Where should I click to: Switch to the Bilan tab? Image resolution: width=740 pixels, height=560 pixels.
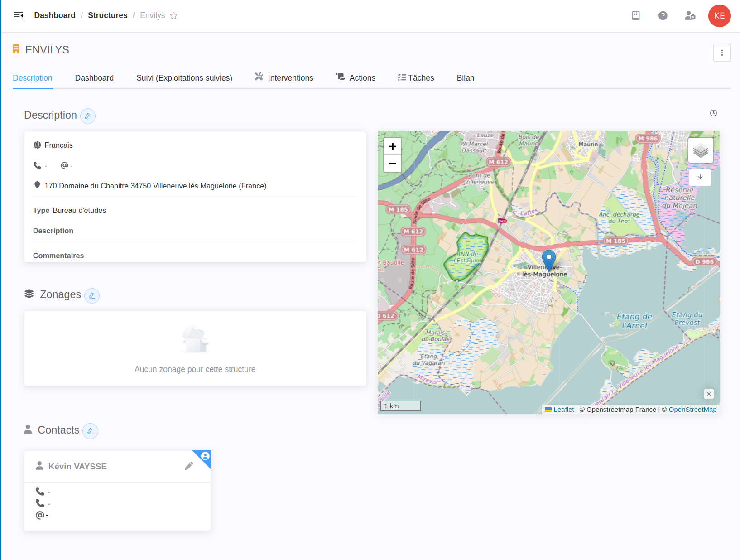click(465, 78)
